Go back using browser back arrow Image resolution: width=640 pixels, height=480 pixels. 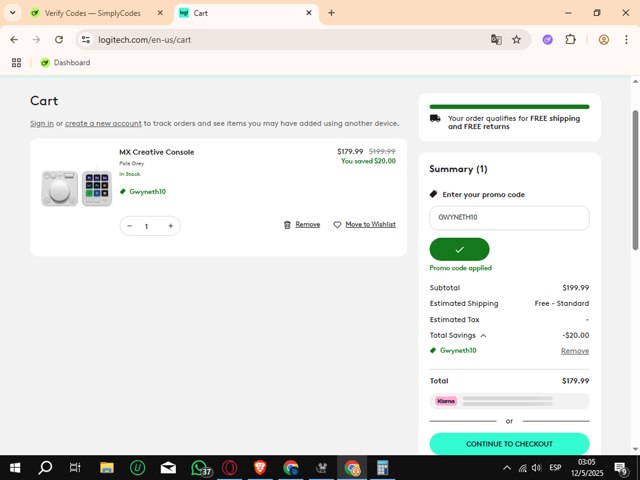tap(14, 40)
